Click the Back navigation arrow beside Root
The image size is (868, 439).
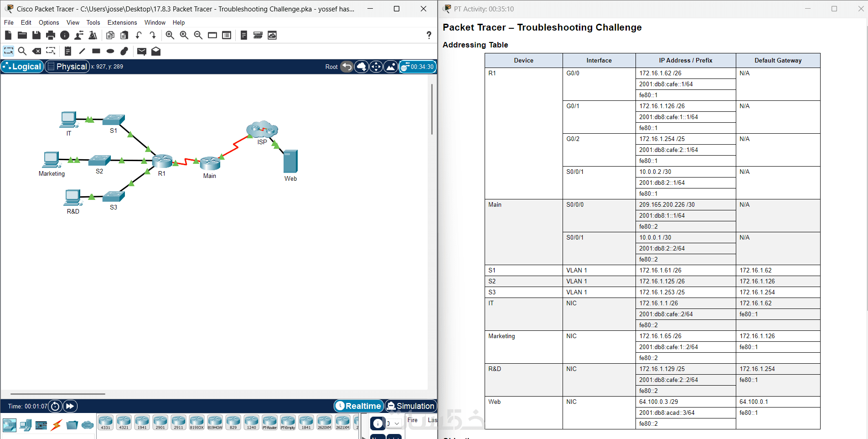pyautogui.click(x=347, y=67)
